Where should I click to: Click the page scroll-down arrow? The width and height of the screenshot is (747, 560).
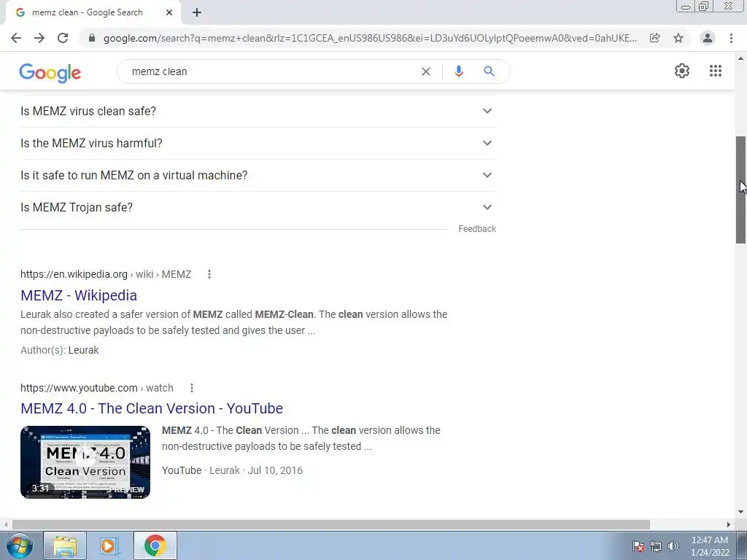740,513
